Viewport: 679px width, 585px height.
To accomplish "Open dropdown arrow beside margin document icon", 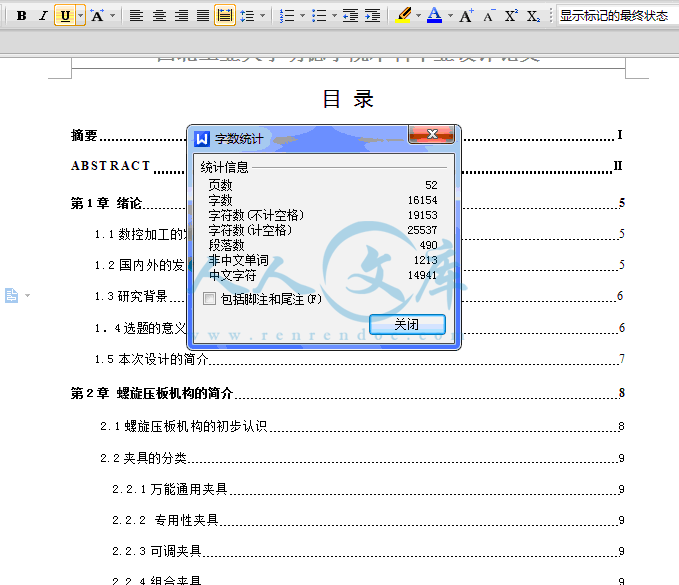I will coord(28,296).
